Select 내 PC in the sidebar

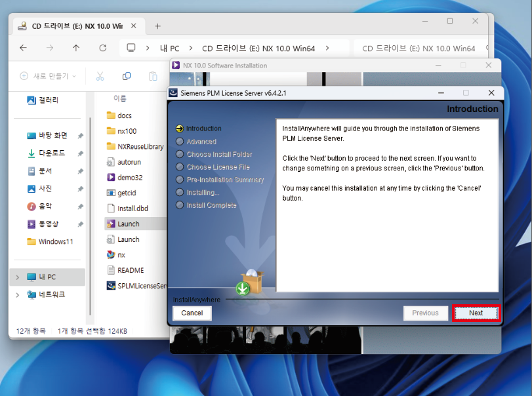(47, 277)
